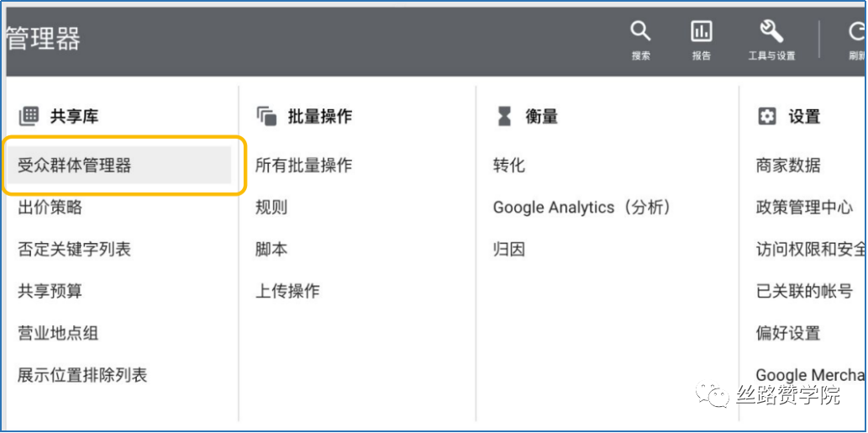Screen dimensions: 868x433
Task: Open 共享预算 entry
Action: click(x=50, y=291)
